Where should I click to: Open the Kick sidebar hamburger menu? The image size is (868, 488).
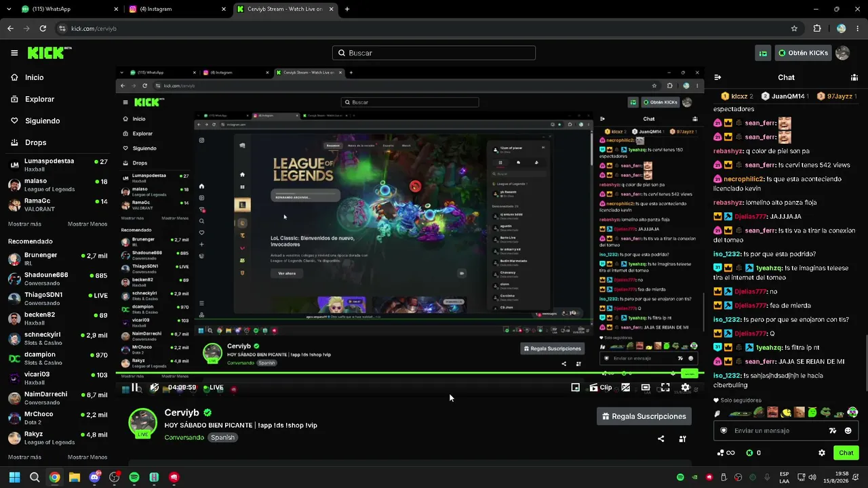(x=14, y=53)
